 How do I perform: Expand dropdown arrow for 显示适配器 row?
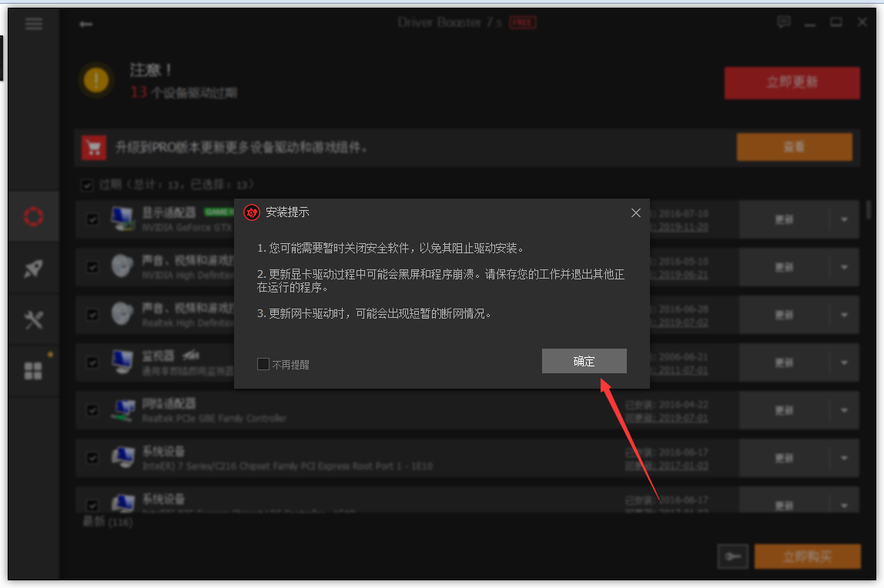coord(844,220)
